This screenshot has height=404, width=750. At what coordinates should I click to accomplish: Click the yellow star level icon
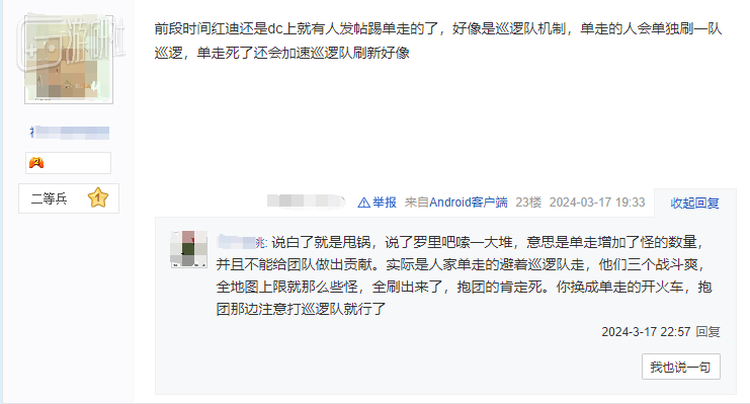(98, 198)
